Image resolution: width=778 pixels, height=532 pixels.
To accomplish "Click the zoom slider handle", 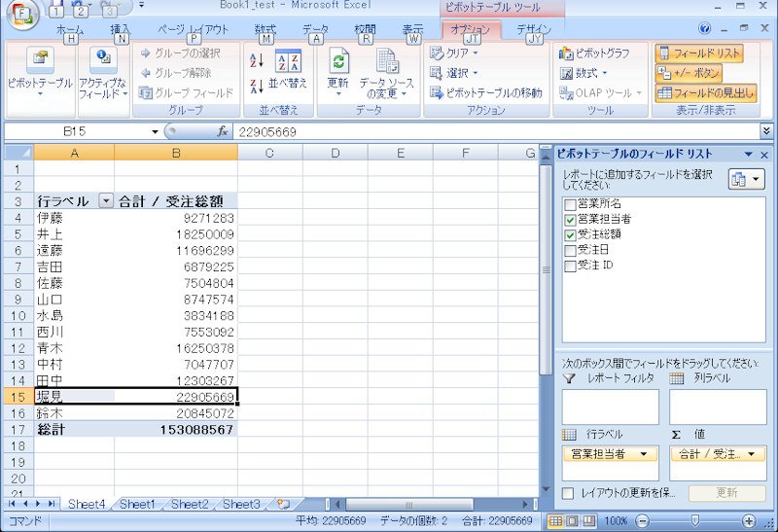I will [695, 520].
